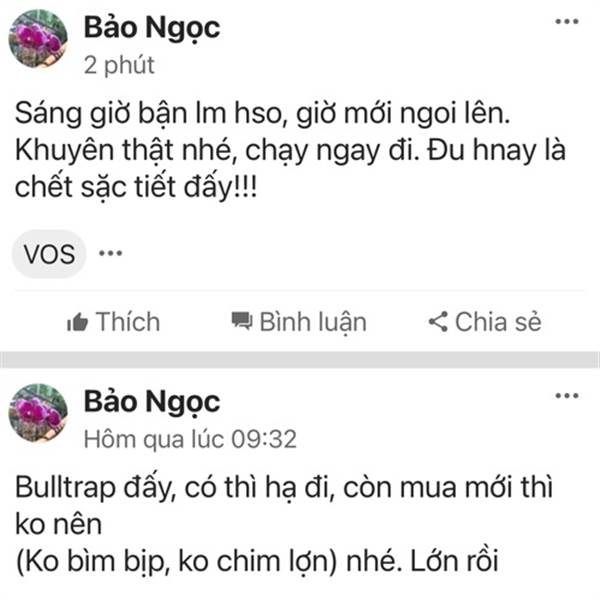Click the line "Ko bìm bịp, ko chim lợn"
600x600 pixels.
[x=176, y=562]
